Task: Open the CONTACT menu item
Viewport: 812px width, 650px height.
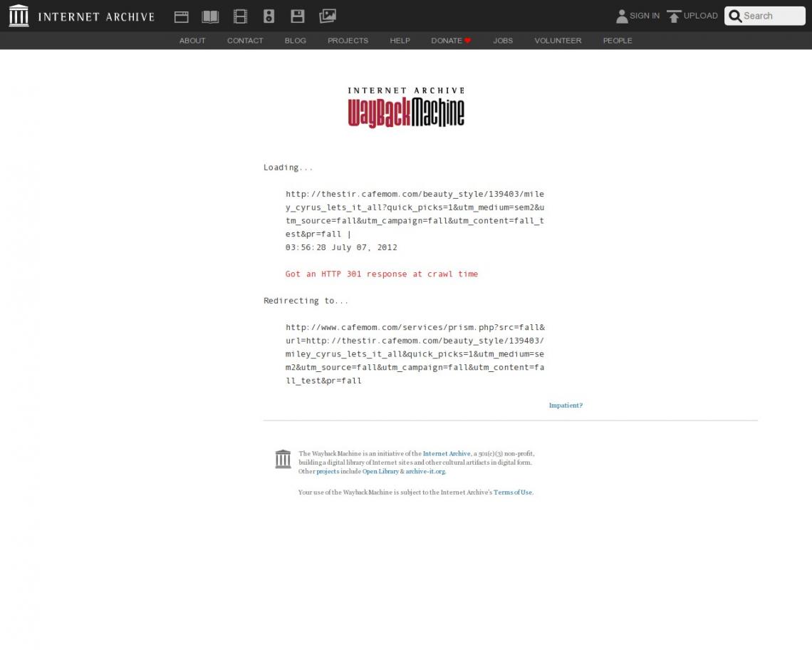Action: (245, 41)
